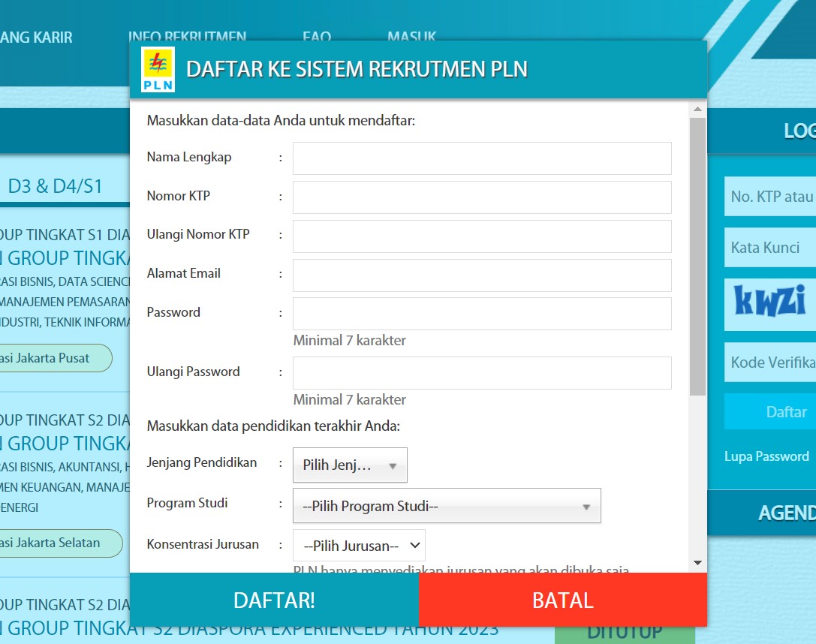Click the dialog's vertical scrollbar thumb
Viewport: 816px width, 644px height.
coord(697,255)
